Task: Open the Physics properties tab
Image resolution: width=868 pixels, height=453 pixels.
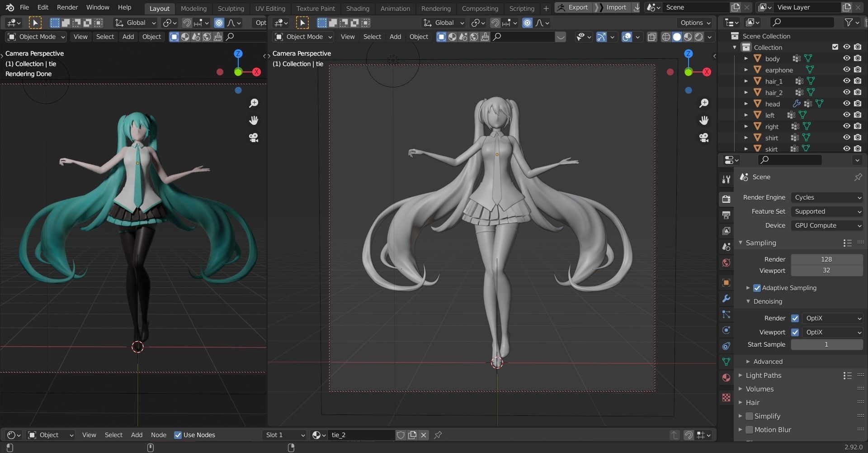Action: coord(726,330)
